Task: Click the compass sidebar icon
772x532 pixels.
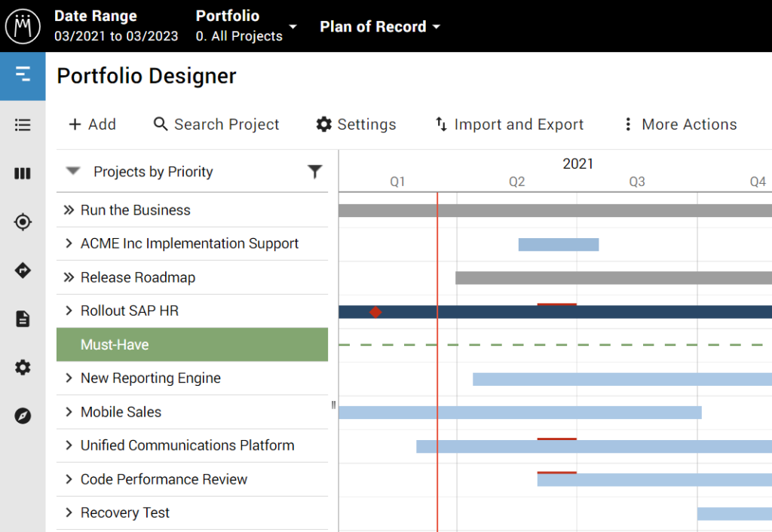Action: [x=23, y=416]
